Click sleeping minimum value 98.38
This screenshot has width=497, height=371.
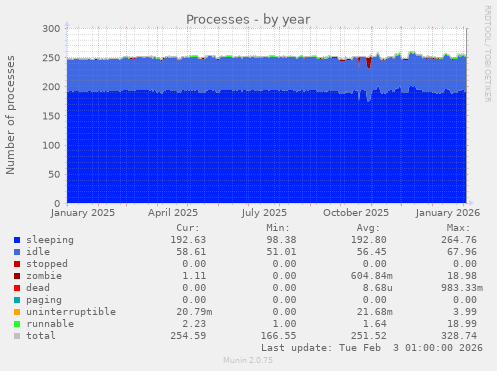(281, 240)
